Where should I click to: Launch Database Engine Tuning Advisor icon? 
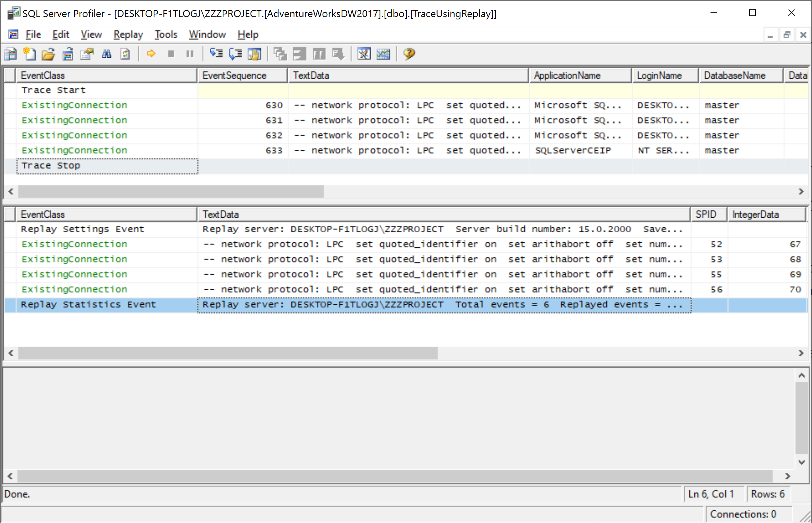coord(363,54)
